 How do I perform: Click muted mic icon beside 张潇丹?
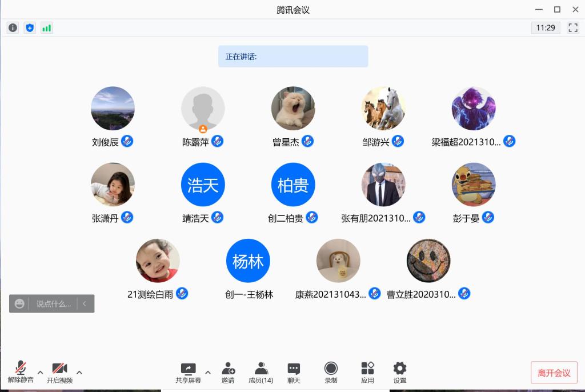[x=127, y=217]
